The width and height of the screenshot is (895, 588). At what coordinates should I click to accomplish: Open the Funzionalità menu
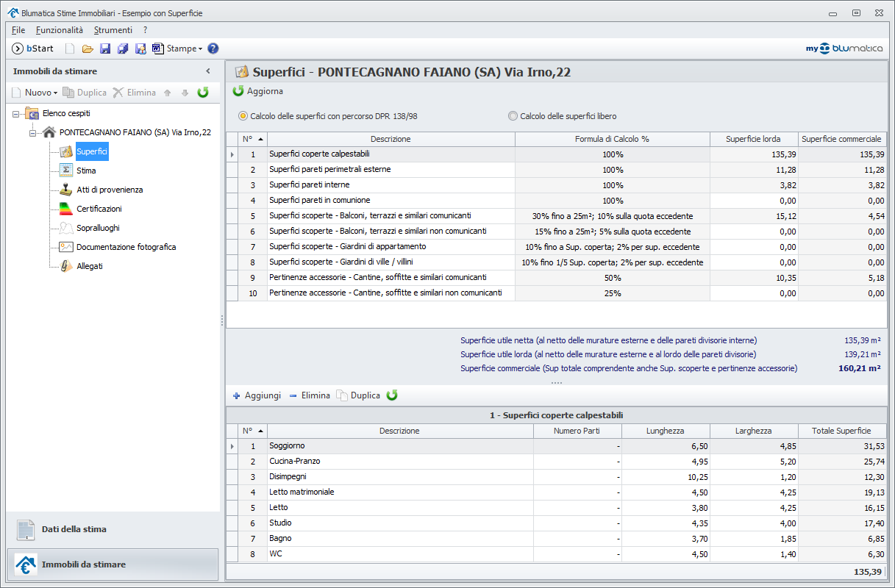(60, 30)
